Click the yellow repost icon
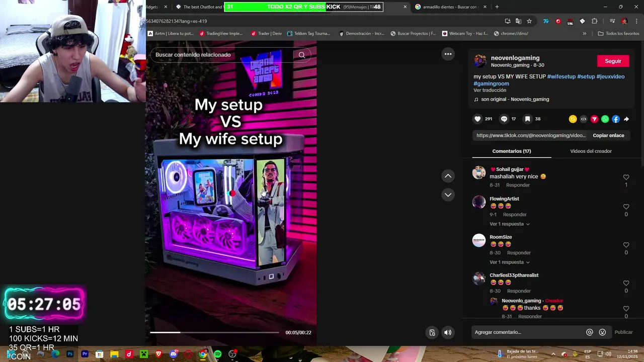This screenshot has width=644, height=362. [x=573, y=119]
